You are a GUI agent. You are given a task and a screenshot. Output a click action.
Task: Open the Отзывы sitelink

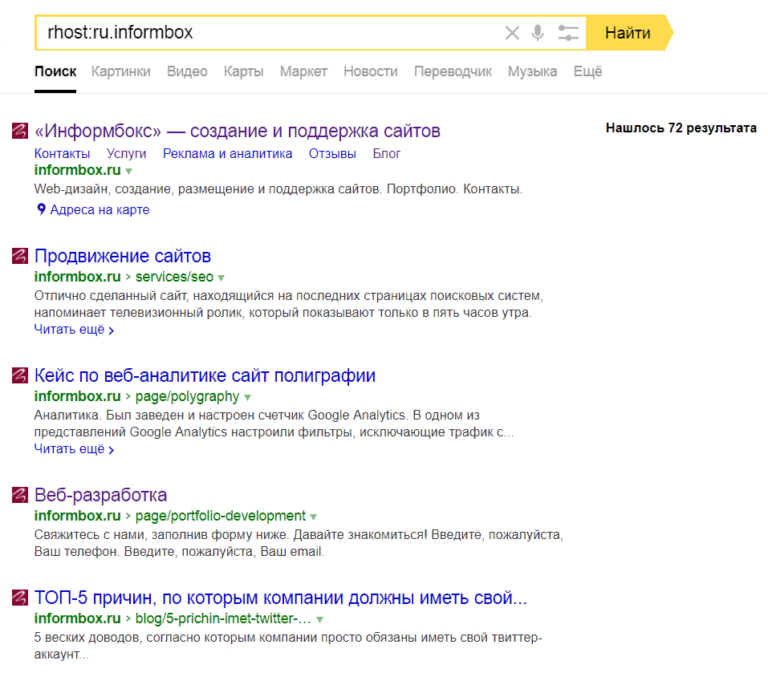[332, 153]
